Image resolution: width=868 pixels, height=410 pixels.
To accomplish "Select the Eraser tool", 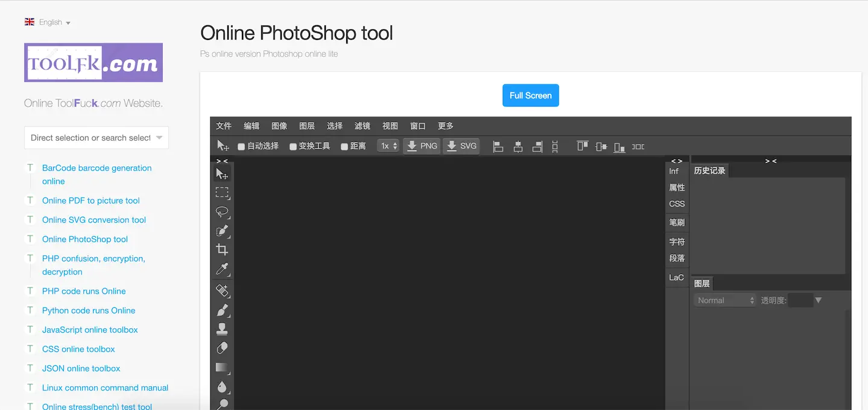I will (x=223, y=348).
